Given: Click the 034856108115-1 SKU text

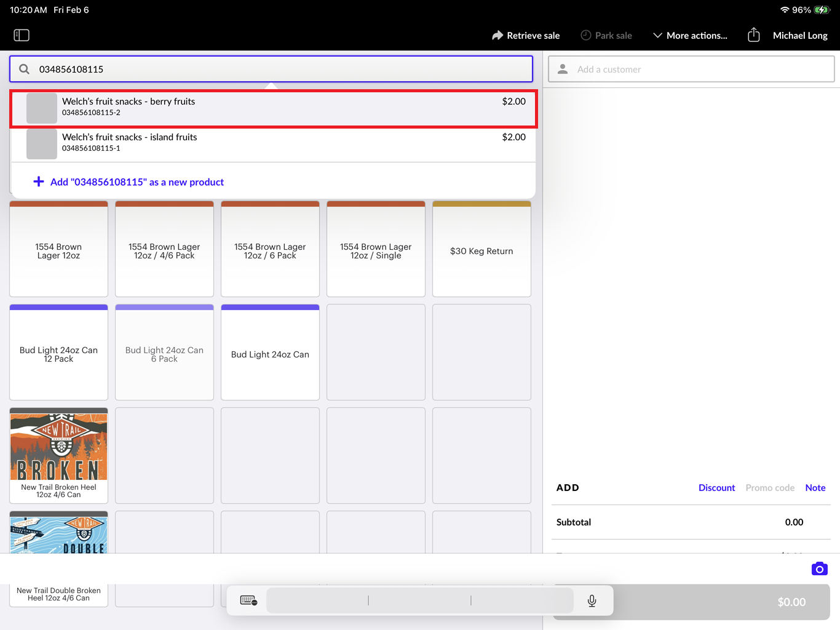Looking at the screenshot, I should click(91, 148).
